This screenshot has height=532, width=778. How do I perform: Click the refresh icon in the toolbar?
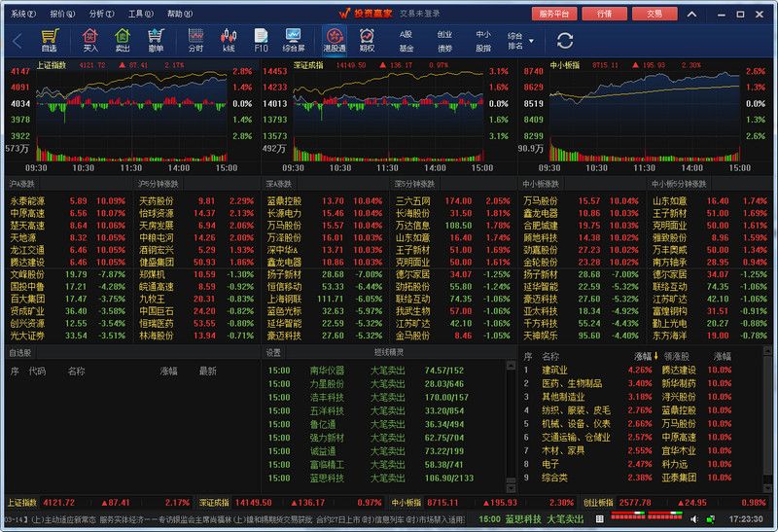pyautogui.click(x=565, y=41)
